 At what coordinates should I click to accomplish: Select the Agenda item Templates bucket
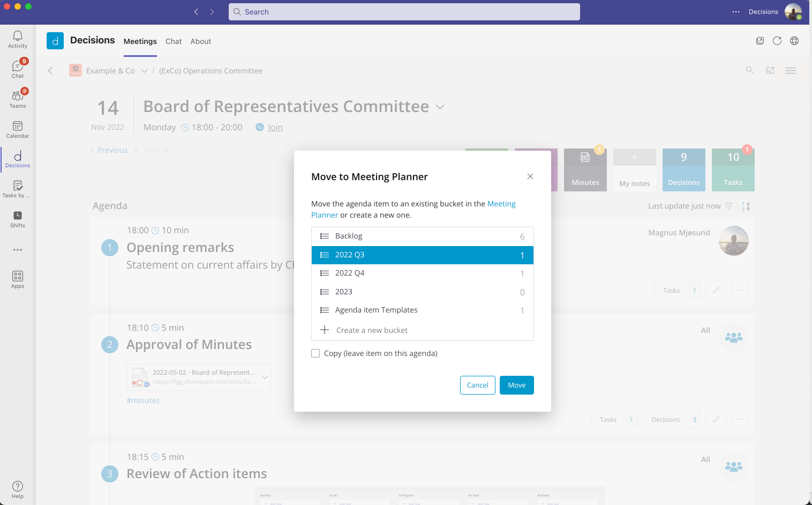coord(423,310)
